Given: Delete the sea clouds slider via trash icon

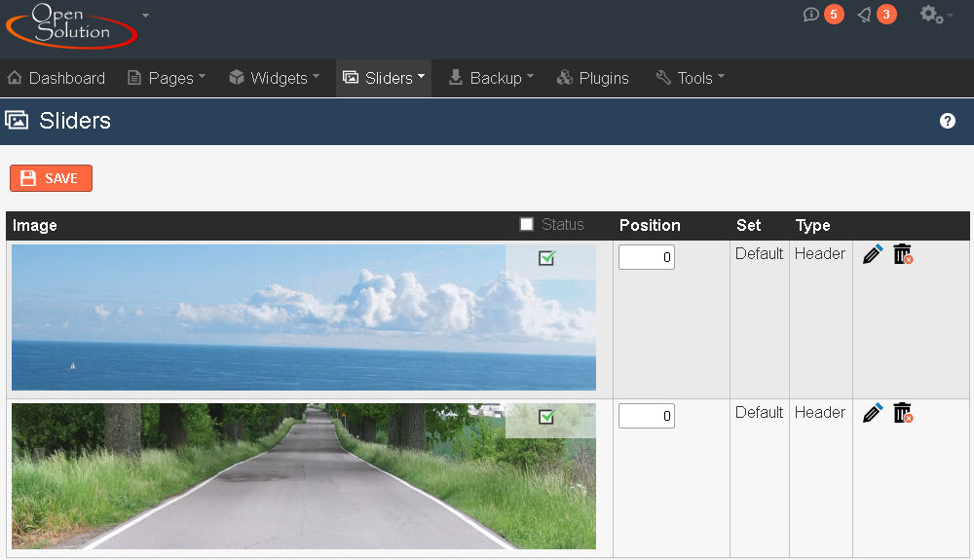Looking at the screenshot, I should pos(903,254).
